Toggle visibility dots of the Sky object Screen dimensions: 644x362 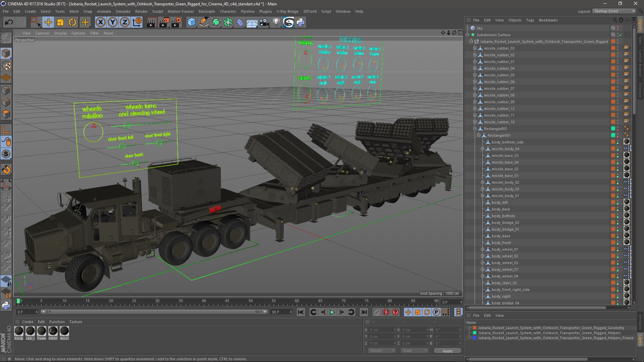coord(618,28)
